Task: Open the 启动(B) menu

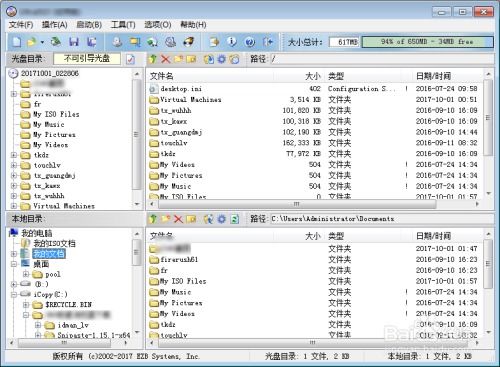Action: click(x=89, y=25)
